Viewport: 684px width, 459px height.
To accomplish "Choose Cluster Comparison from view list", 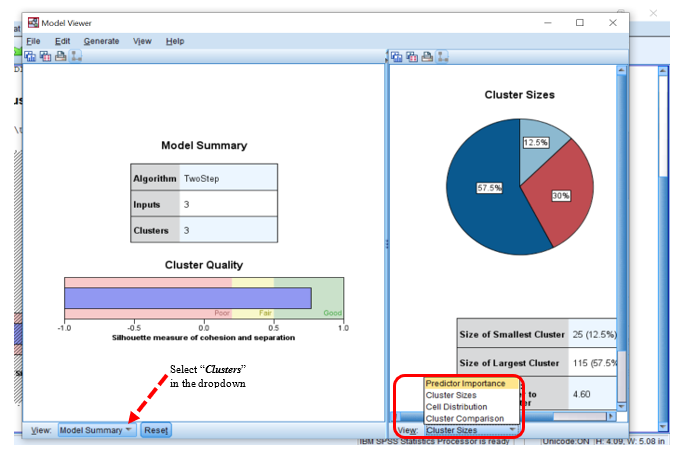I will click(471, 418).
